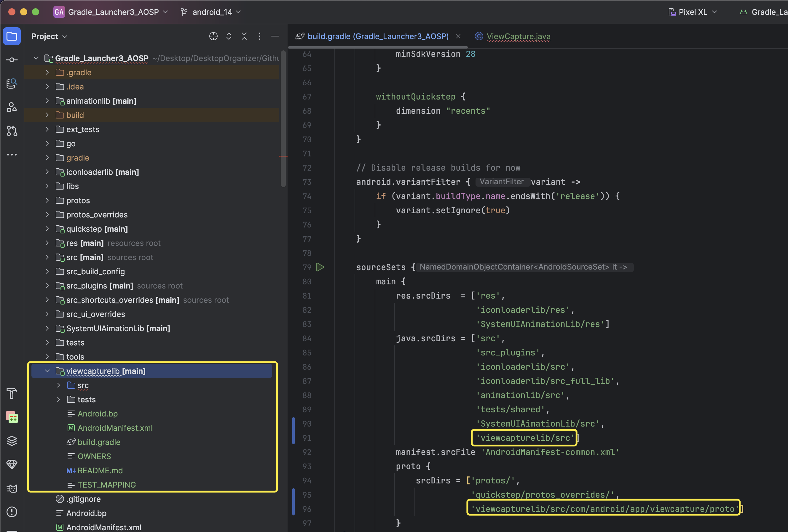Expand the .gradle folder
The image size is (788, 532).
47,72
